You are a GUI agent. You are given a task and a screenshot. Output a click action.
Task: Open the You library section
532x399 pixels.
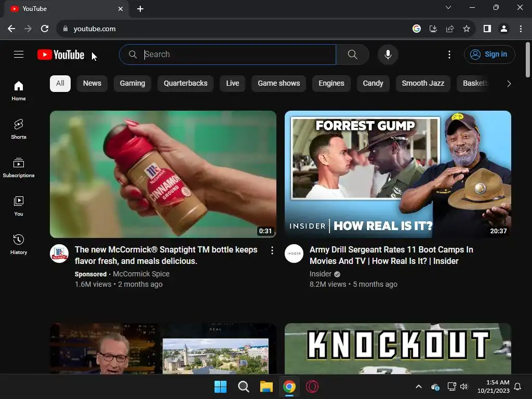coord(19,206)
